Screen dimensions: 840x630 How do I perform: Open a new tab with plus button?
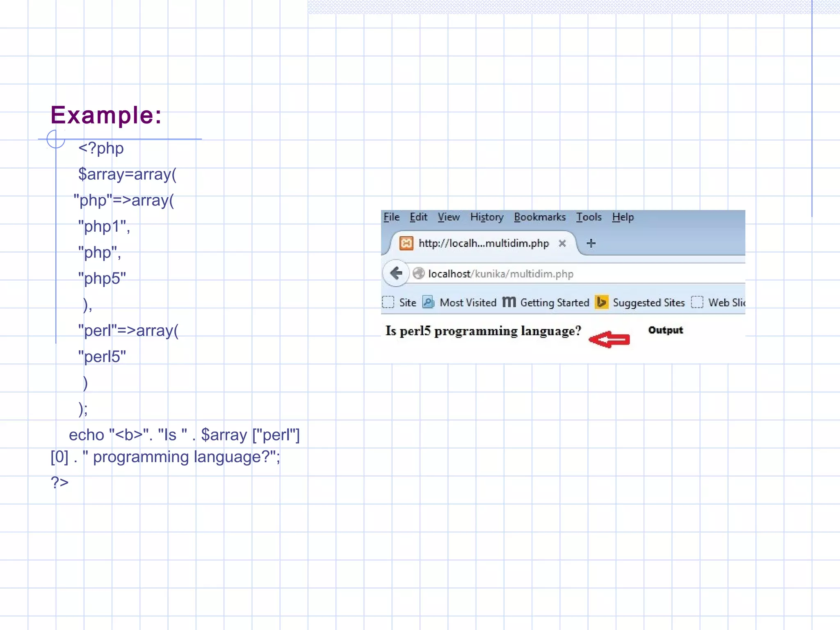point(591,243)
